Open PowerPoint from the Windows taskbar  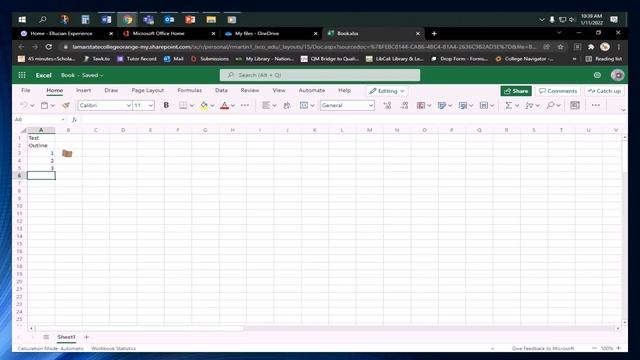pyautogui.click(x=190, y=19)
